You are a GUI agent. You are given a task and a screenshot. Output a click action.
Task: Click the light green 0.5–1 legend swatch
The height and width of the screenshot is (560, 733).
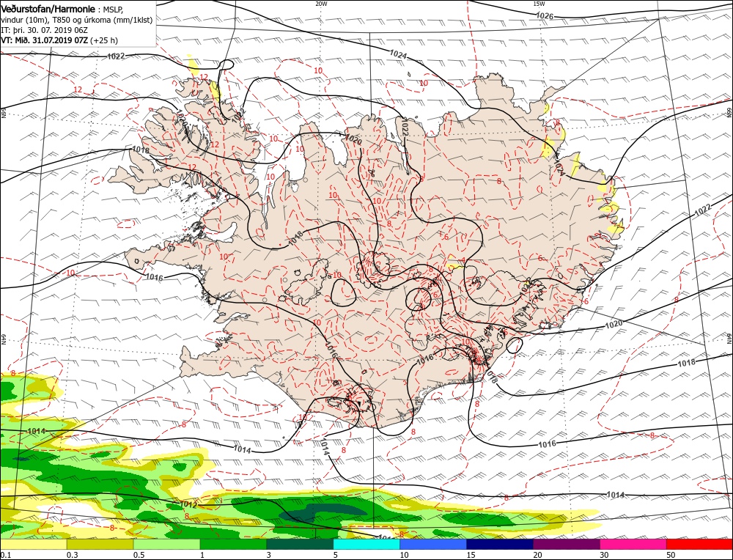[x=166, y=544]
